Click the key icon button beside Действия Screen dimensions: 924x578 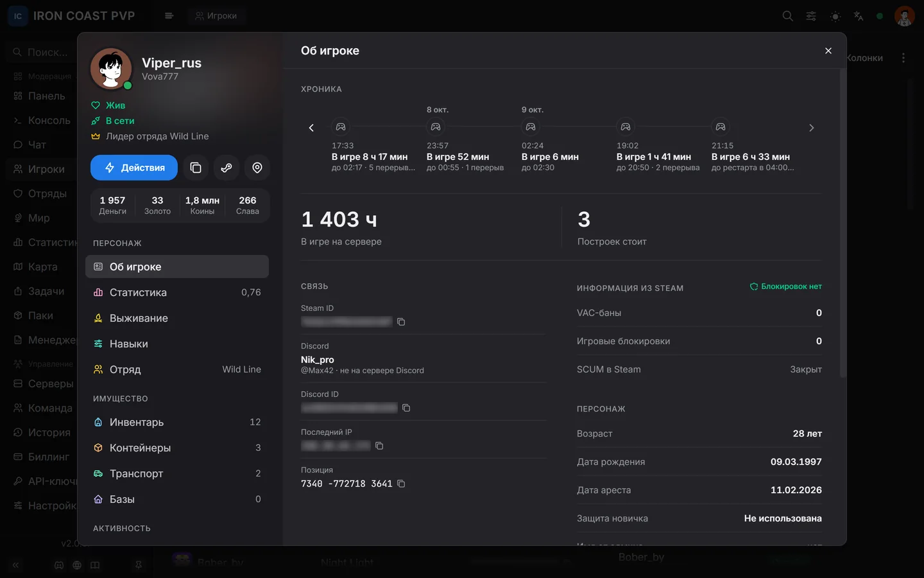coord(227,168)
